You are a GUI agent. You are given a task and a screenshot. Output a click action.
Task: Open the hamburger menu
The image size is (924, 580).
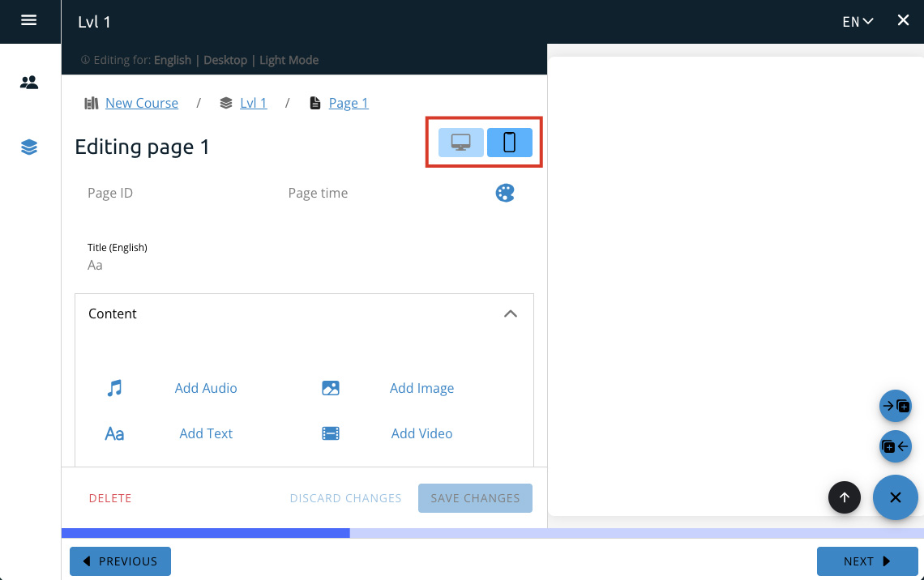tap(29, 21)
